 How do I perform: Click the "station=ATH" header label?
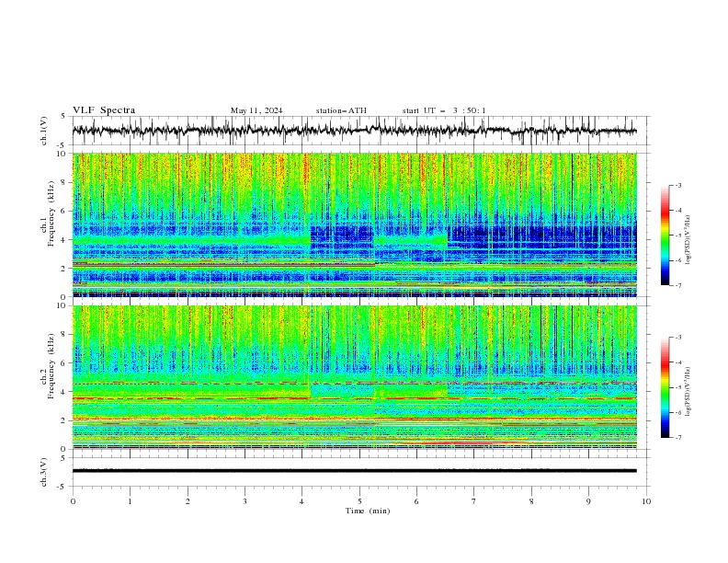[x=341, y=110]
